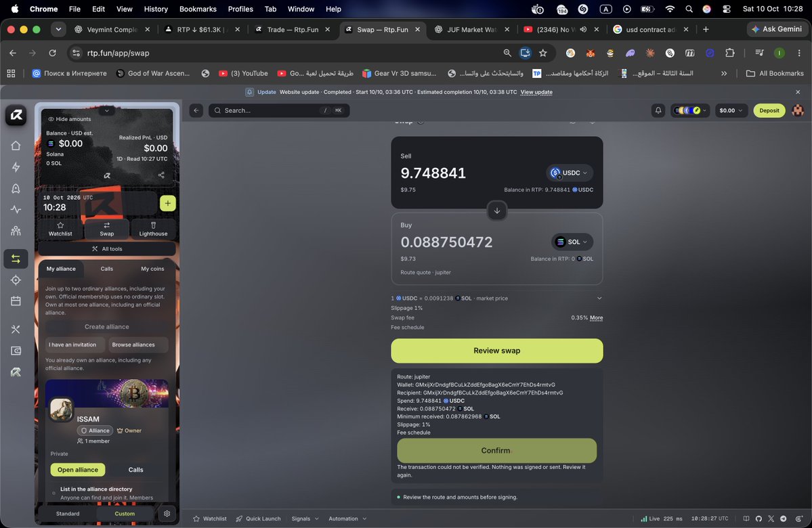
Task: Open the Home icon in the left sidebar
Action: click(16, 146)
